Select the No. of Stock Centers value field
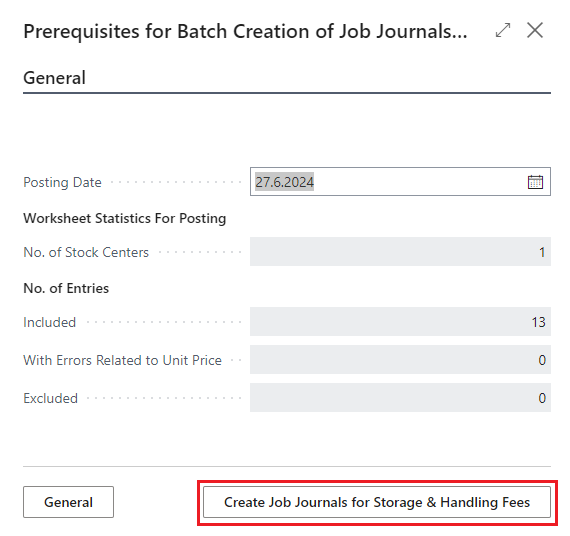 coord(400,252)
